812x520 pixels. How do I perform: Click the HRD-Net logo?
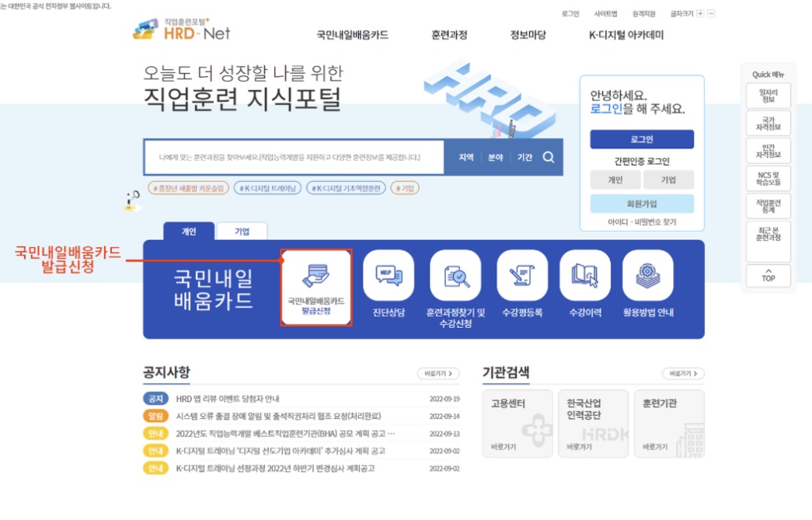[x=182, y=30]
